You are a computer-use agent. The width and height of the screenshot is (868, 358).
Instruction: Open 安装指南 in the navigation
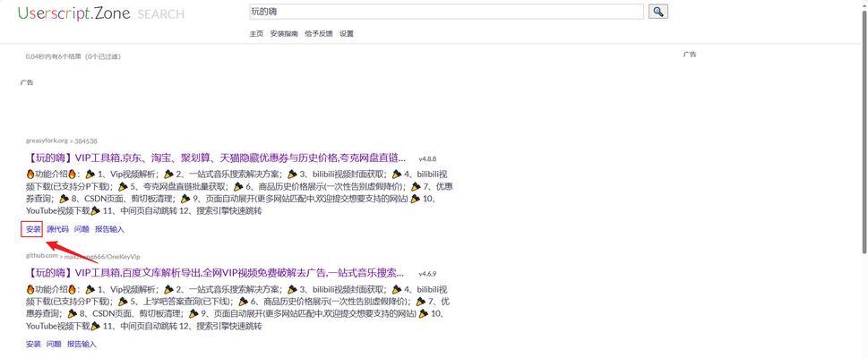284,34
